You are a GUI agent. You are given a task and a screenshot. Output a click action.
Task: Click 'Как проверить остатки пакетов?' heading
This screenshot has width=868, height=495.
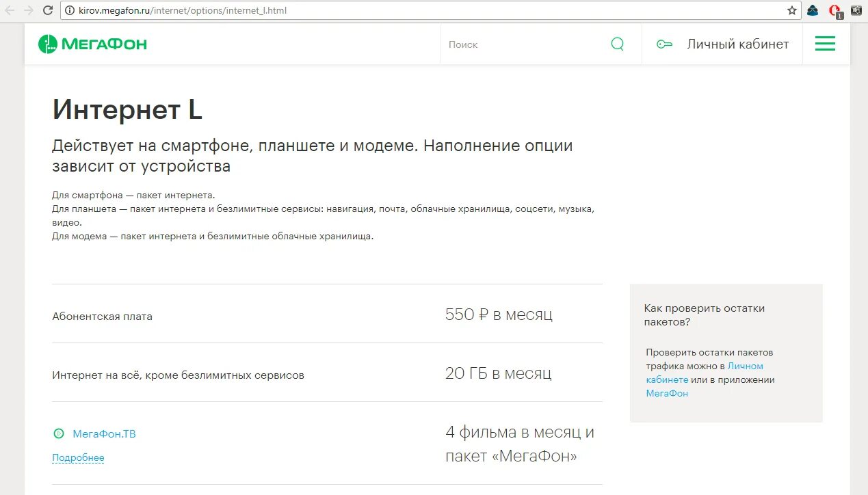tap(705, 315)
